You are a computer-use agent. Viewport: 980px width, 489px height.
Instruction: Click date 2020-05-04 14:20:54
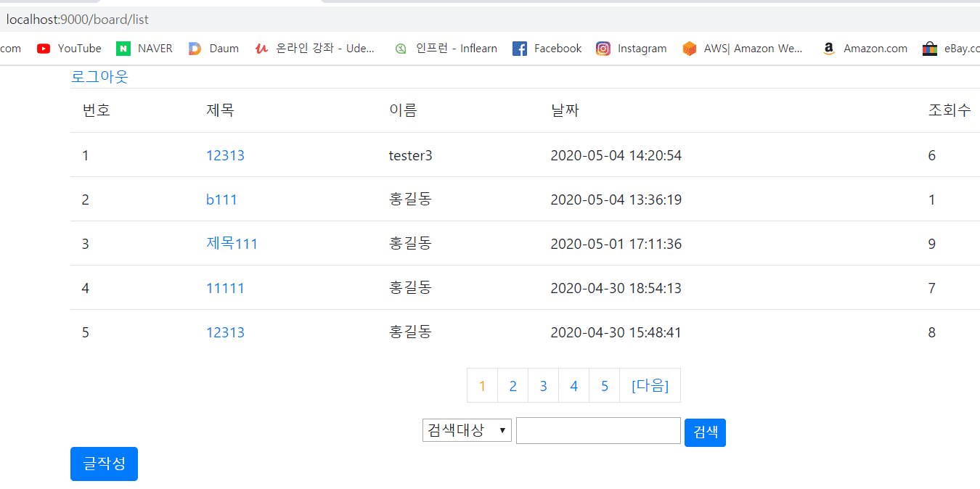[616, 155]
